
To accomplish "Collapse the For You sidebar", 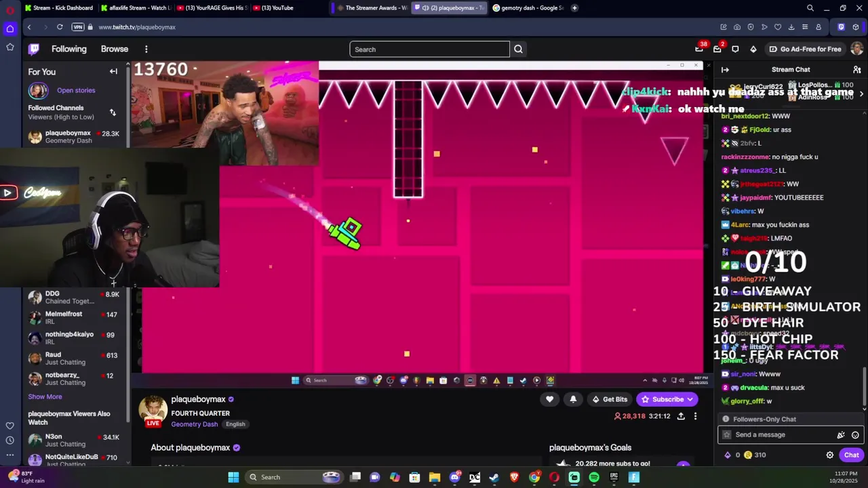I will coord(113,71).
